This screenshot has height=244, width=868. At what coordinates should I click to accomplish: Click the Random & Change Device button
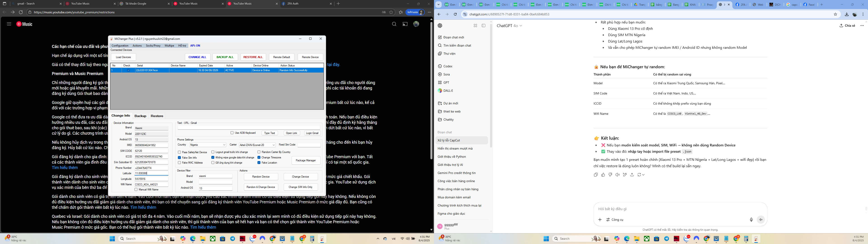(x=261, y=187)
